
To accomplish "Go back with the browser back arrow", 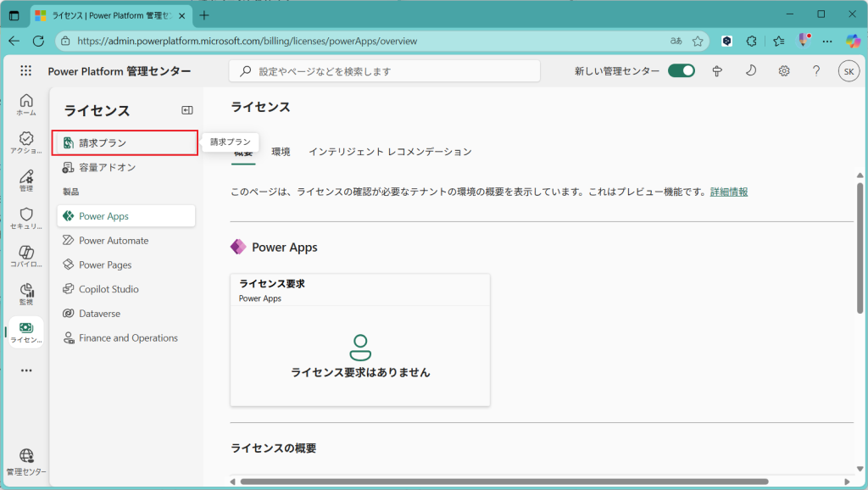I will 14,41.
